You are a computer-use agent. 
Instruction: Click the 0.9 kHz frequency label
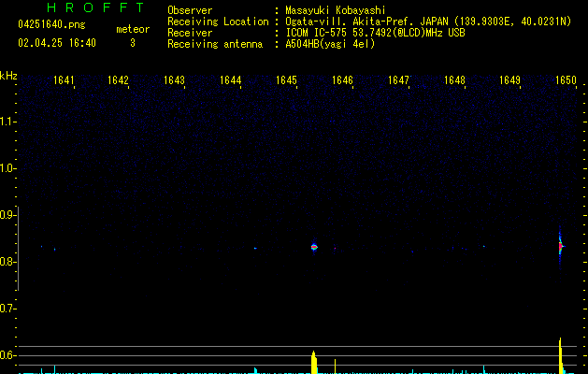tap(7, 215)
